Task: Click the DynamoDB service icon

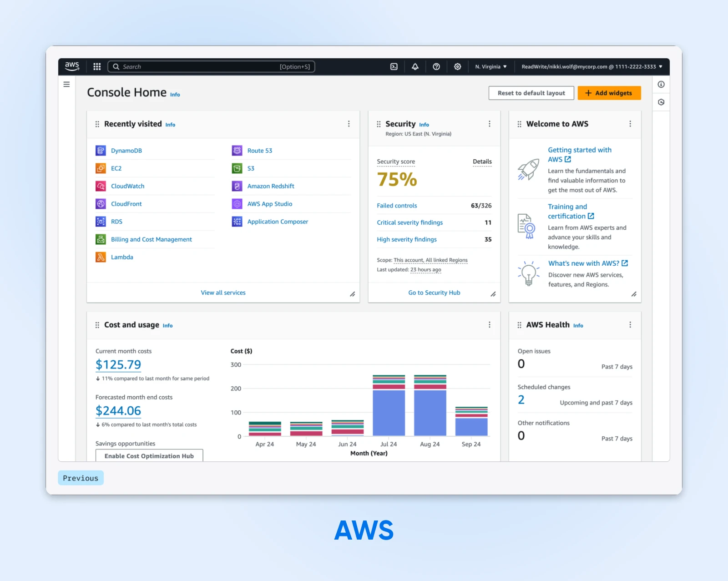Action: pyautogui.click(x=101, y=151)
